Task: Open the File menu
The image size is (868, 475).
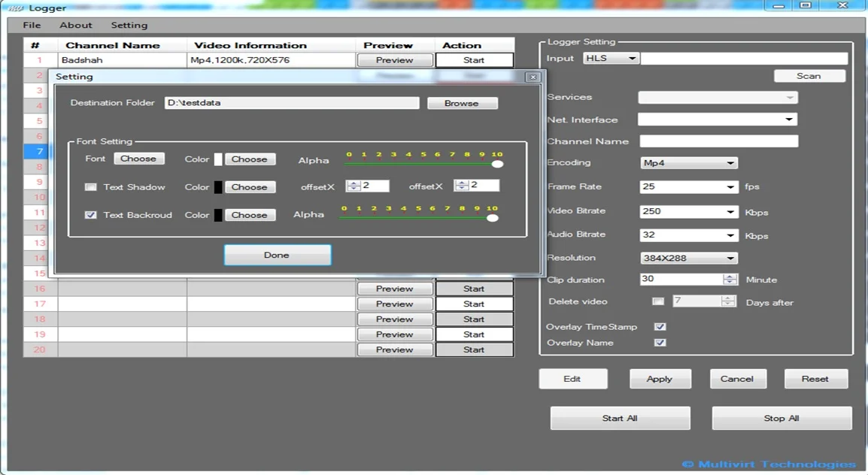Action: pyautogui.click(x=32, y=25)
